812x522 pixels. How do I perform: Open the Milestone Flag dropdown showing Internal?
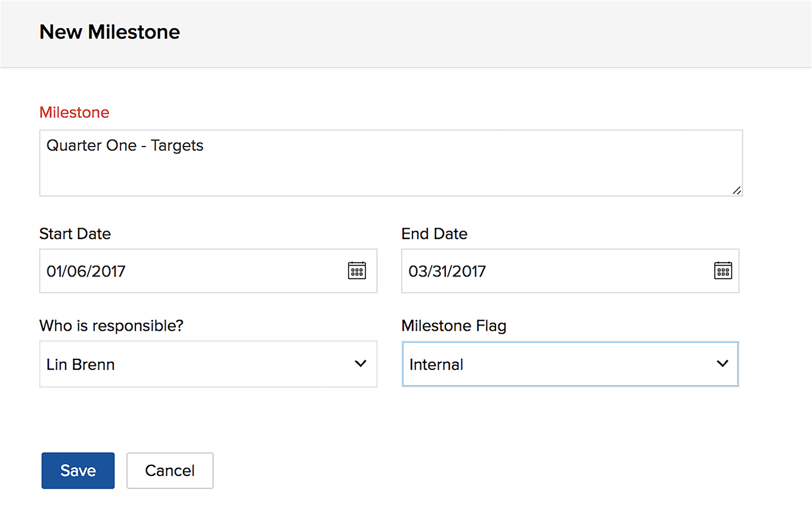(570, 364)
